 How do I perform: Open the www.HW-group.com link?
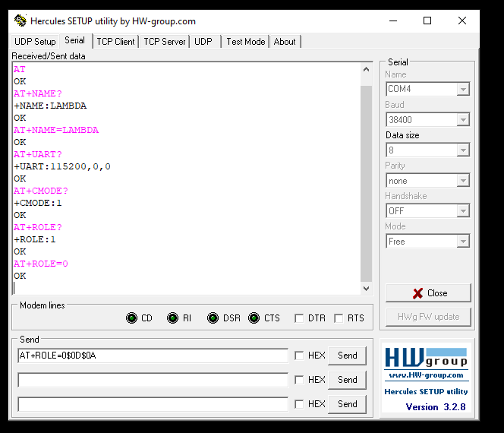click(426, 375)
